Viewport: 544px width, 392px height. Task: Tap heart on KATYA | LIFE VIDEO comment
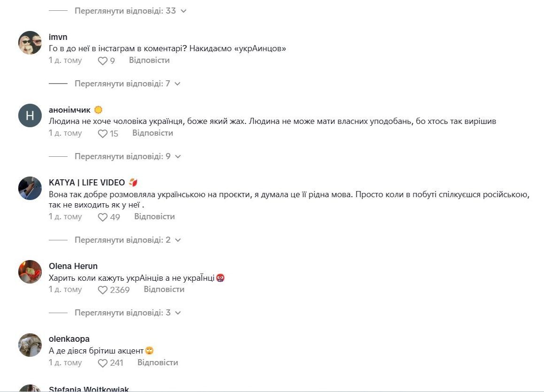(103, 217)
